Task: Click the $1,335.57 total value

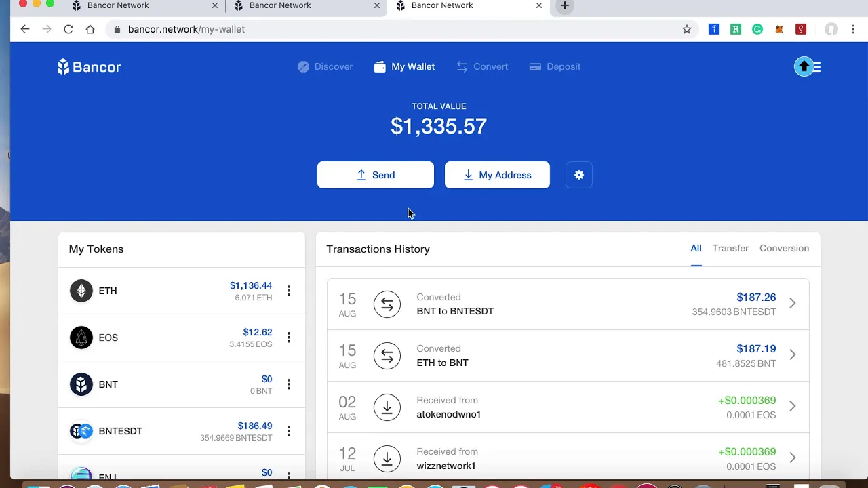Action: [x=439, y=126]
